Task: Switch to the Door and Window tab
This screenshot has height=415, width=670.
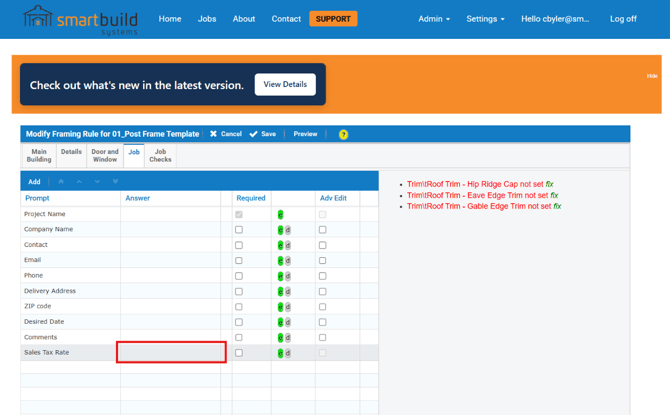Action: coord(105,156)
